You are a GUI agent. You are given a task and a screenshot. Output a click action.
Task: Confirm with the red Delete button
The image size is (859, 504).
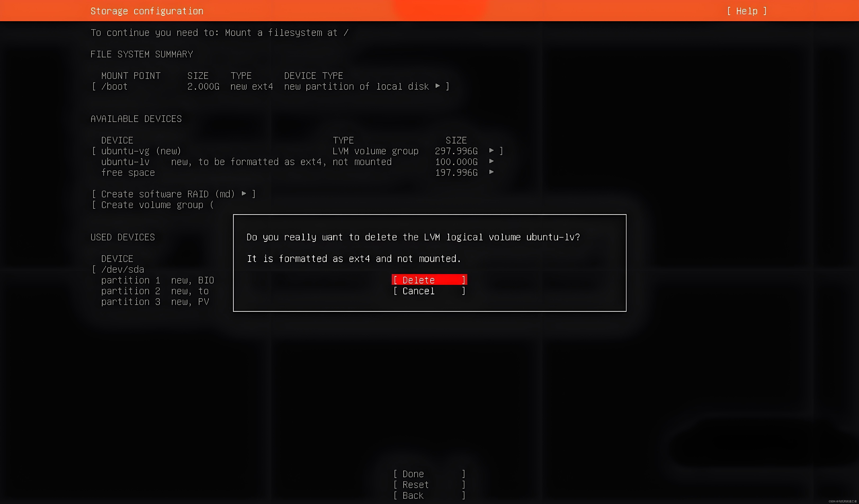click(x=429, y=280)
